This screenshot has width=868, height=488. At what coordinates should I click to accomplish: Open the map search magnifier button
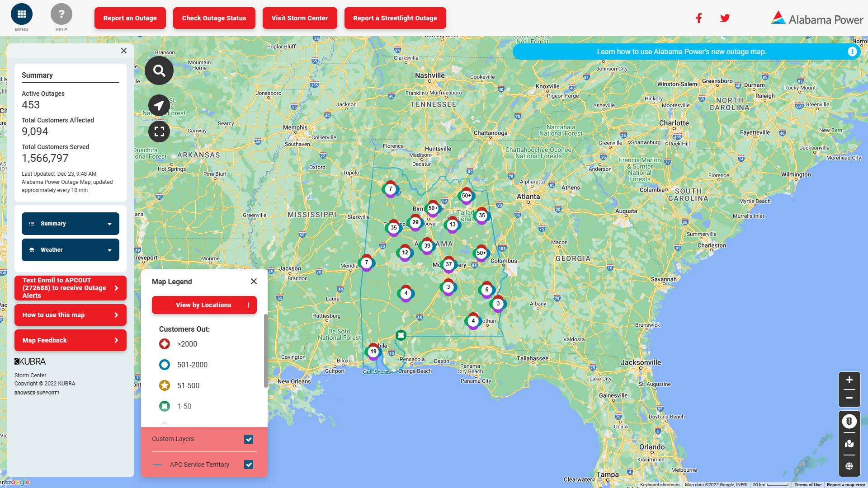click(x=159, y=70)
